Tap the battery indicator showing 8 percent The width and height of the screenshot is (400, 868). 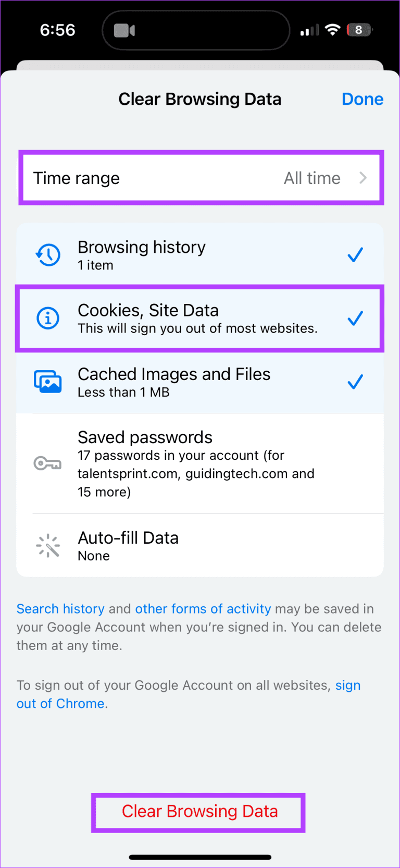coord(358,30)
